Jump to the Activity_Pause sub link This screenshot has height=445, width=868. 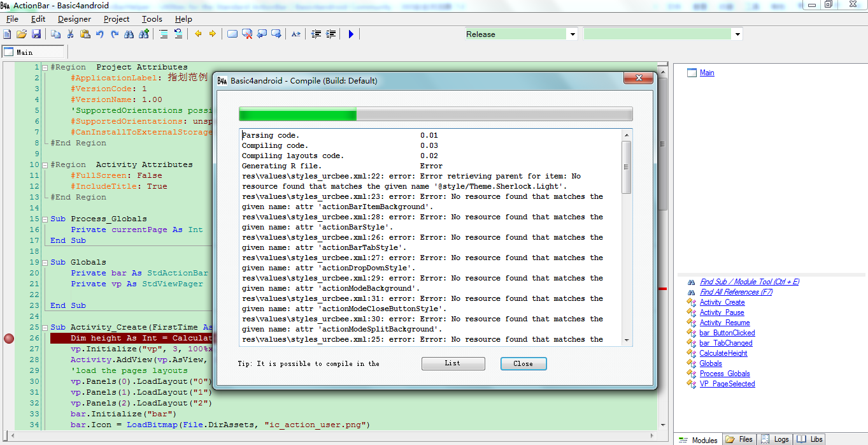point(722,312)
